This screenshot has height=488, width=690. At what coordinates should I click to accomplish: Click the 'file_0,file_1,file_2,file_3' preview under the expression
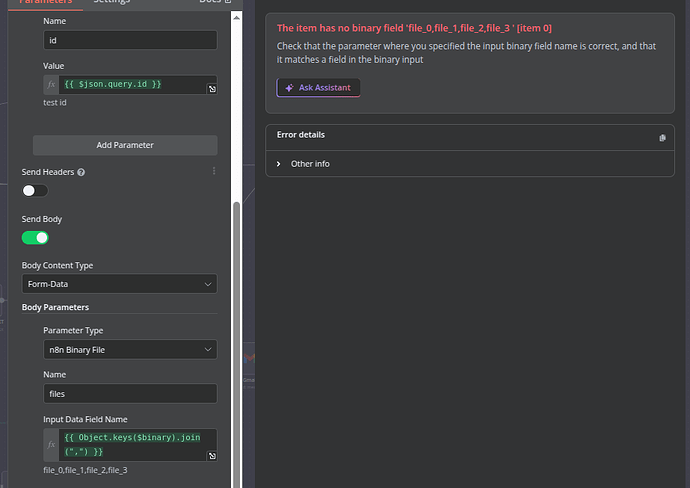click(x=85, y=470)
